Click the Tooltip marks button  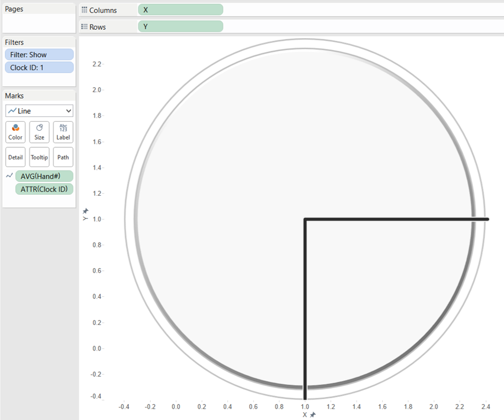39,157
